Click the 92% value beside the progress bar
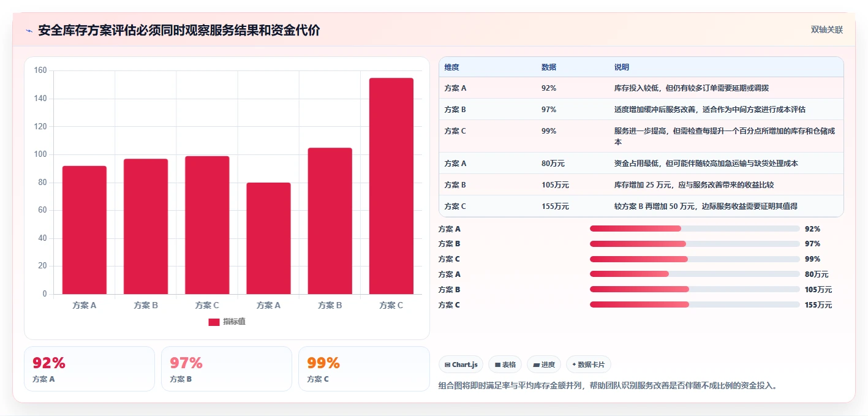868x416 pixels. [x=812, y=229]
